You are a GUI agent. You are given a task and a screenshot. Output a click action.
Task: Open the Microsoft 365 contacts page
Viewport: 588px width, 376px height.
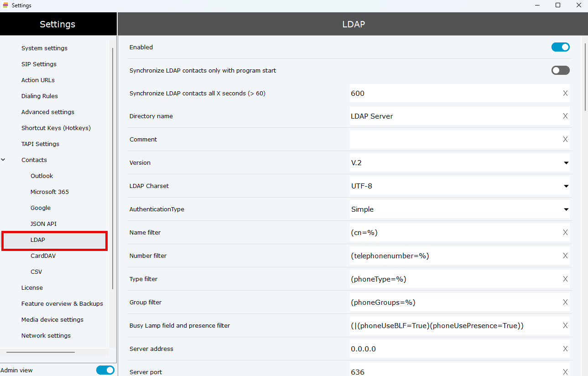pyautogui.click(x=49, y=192)
